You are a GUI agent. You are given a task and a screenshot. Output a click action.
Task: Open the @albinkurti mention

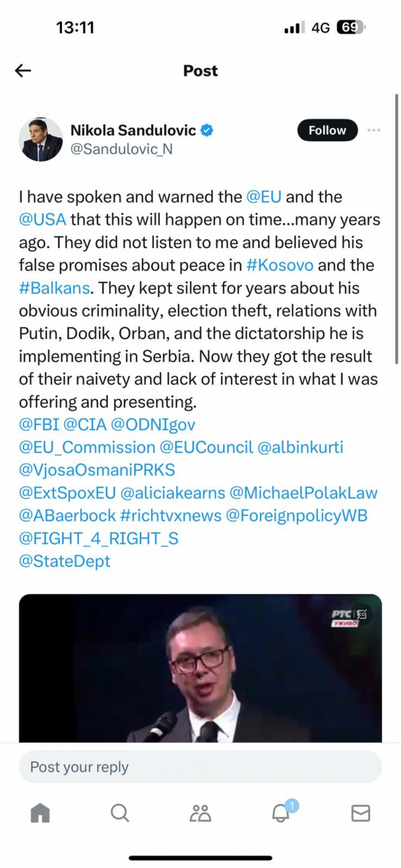(300, 447)
